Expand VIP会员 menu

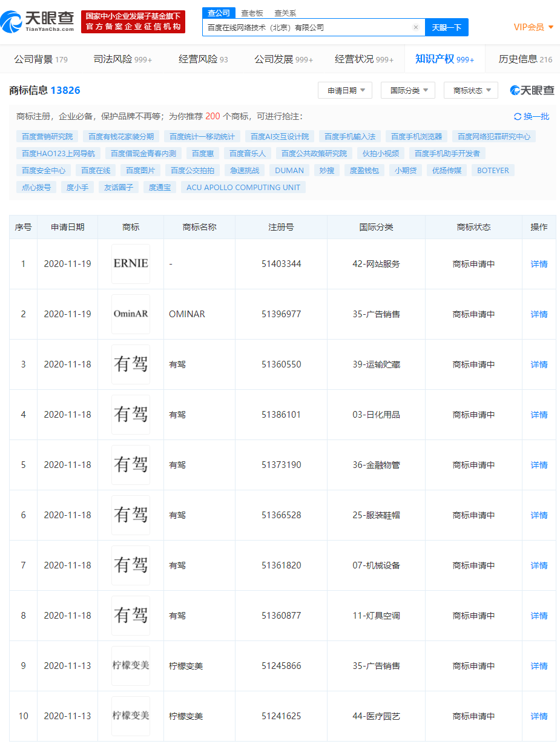[x=533, y=27]
